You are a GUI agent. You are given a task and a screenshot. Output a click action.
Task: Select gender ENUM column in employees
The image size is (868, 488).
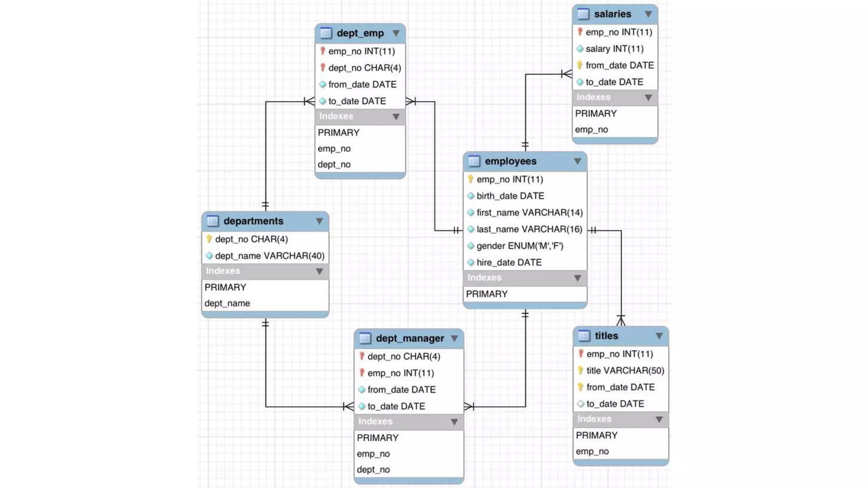click(520, 246)
